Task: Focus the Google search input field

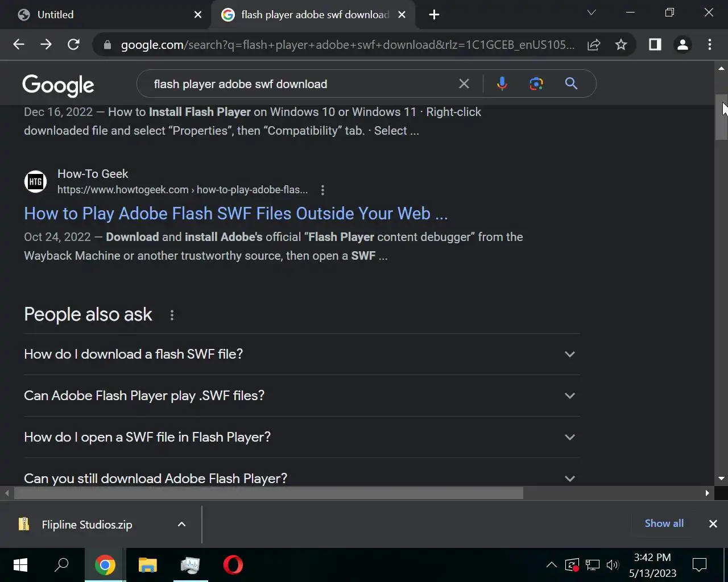Action: (301, 84)
